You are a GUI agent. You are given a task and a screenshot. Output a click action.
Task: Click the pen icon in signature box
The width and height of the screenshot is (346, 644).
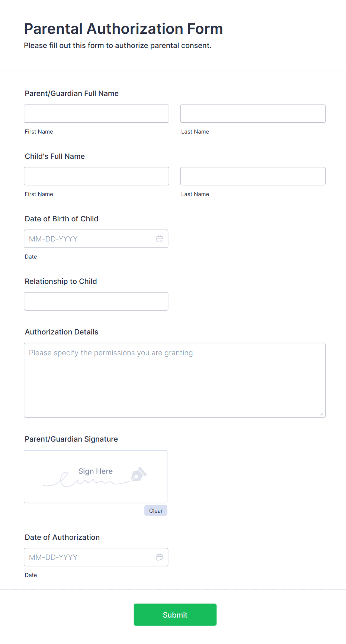coord(138,474)
